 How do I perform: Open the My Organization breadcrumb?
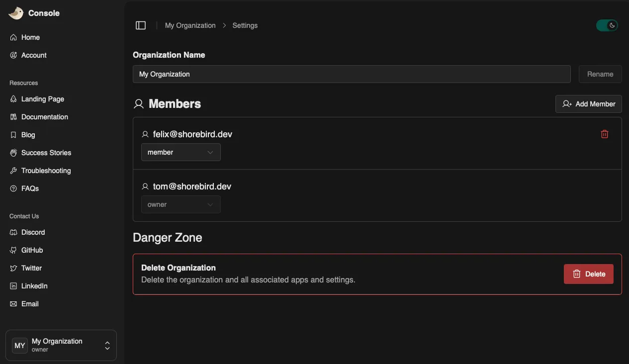click(190, 25)
